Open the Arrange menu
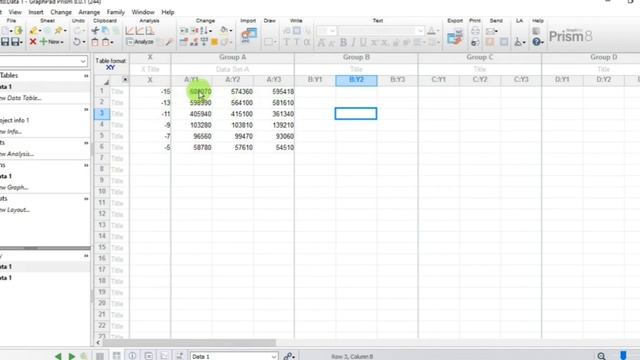This screenshot has height=360, width=640. pyautogui.click(x=89, y=12)
